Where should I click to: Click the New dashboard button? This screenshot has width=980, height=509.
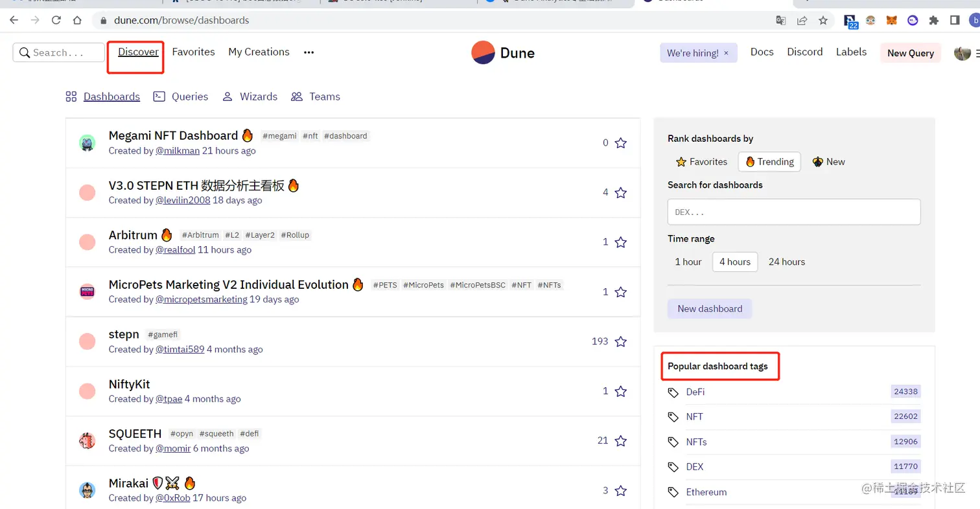click(710, 308)
